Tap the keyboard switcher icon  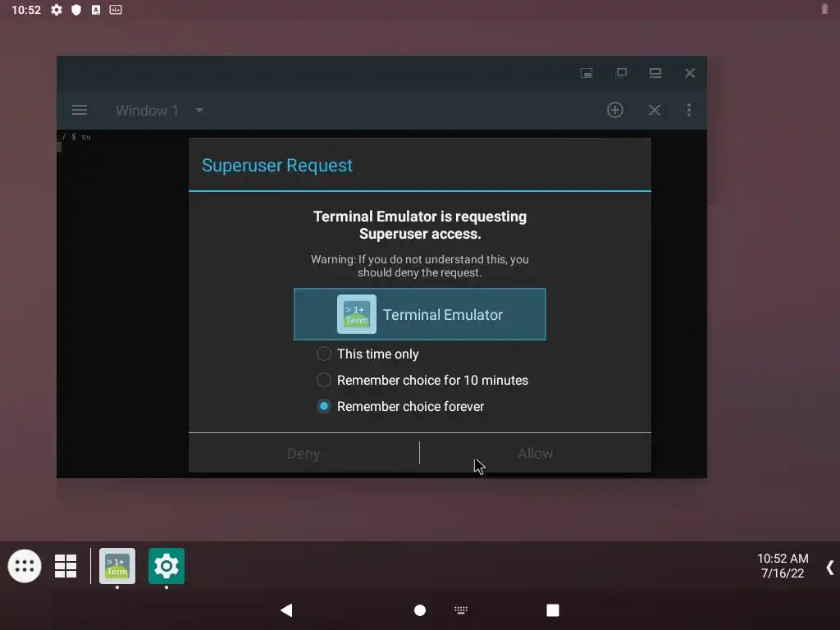(461, 609)
